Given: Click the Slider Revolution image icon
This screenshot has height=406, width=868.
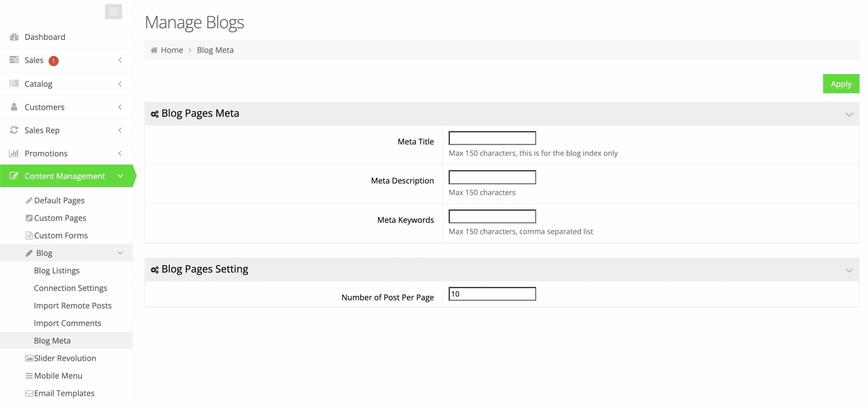Looking at the screenshot, I should point(29,358).
